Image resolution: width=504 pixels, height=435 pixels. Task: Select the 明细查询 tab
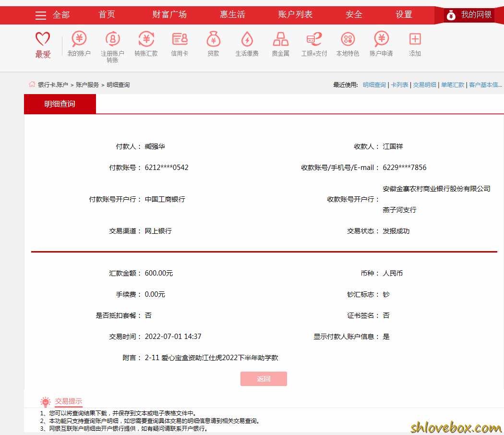pos(60,104)
